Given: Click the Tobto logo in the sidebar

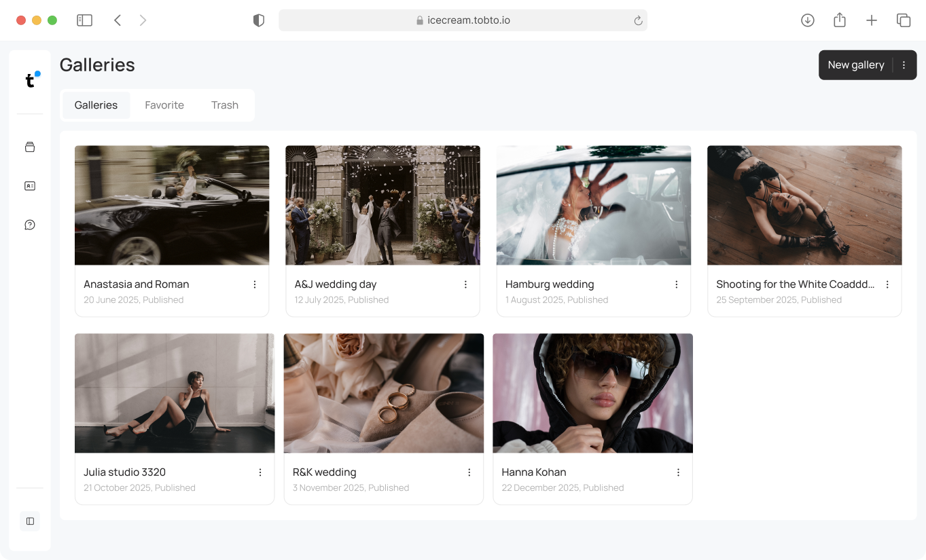Looking at the screenshot, I should click(x=29, y=79).
